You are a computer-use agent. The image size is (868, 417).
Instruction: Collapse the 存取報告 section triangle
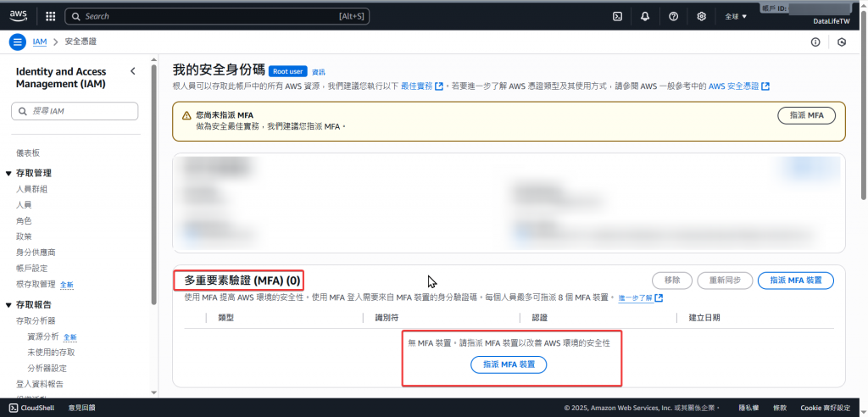pyautogui.click(x=8, y=305)
